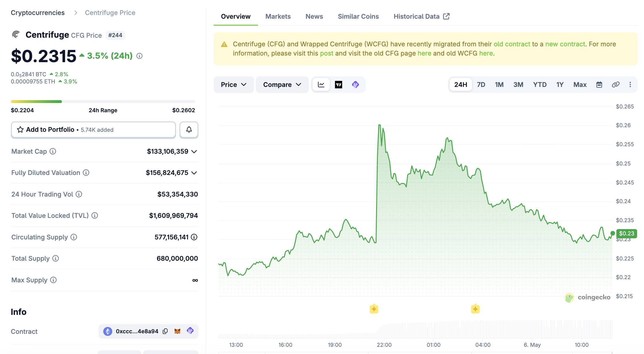Switch to the TradingView chart icon

pyautogui.click(x=338, y=85)
